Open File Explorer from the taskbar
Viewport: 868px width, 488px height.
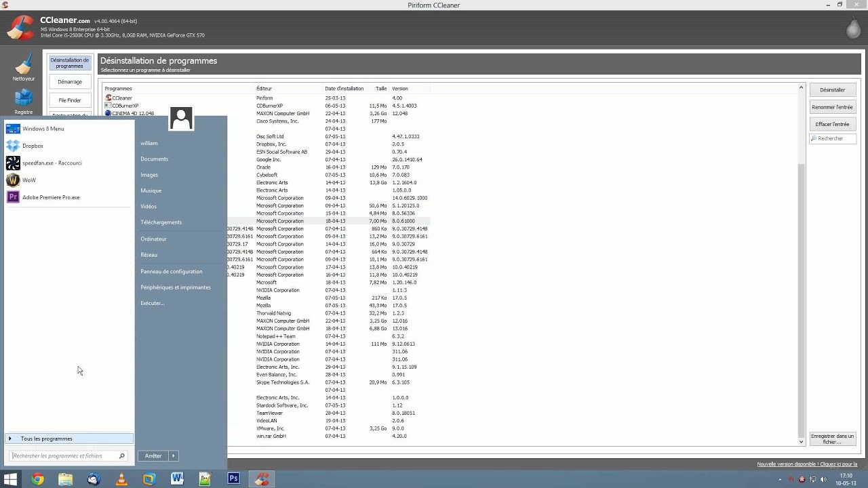tap(65, 479)
